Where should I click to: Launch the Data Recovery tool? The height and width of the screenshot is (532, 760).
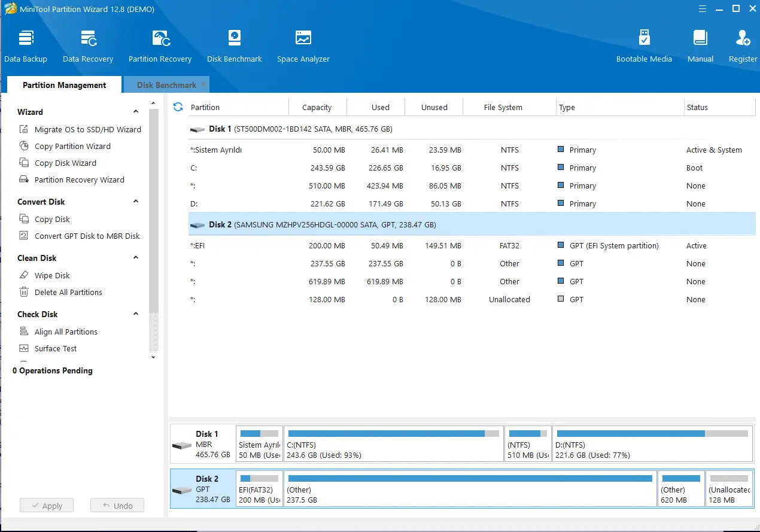[88, 46]
